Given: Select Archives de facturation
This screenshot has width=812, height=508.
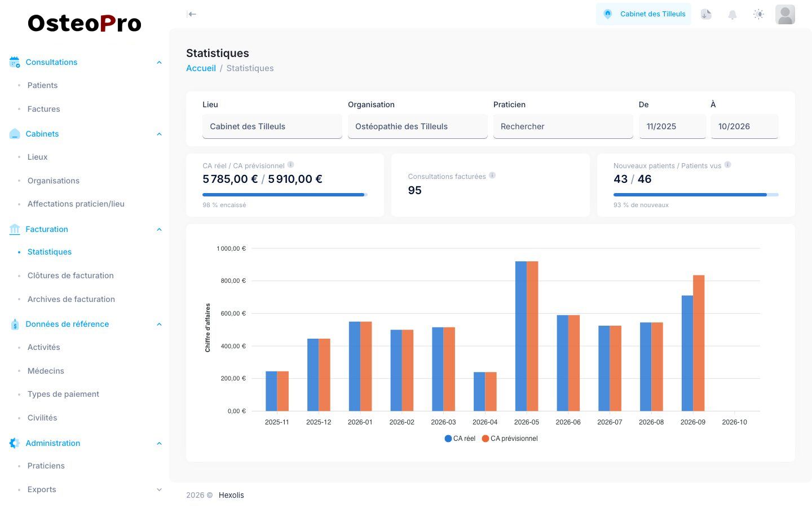Looking at the screenshot, I should (71, 299).
